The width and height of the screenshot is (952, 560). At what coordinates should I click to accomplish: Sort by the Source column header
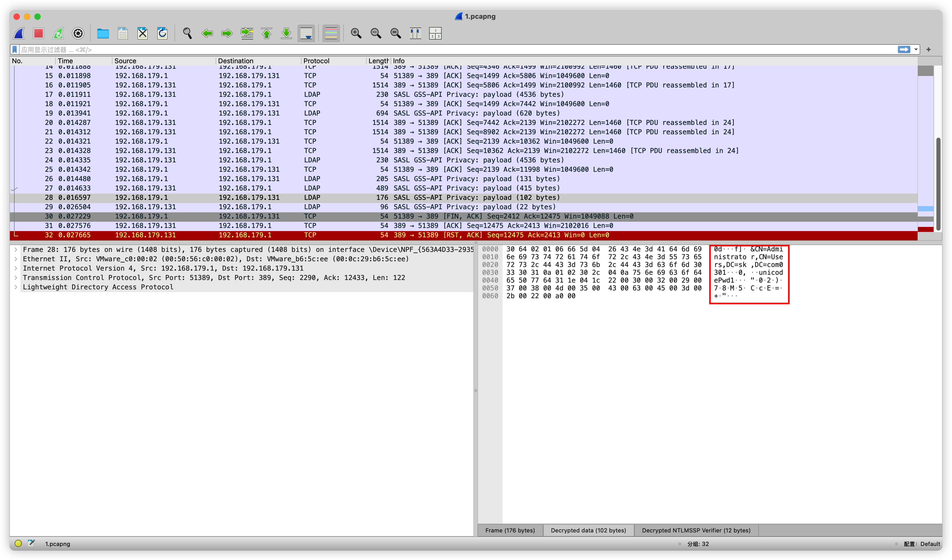coord(164,61)
